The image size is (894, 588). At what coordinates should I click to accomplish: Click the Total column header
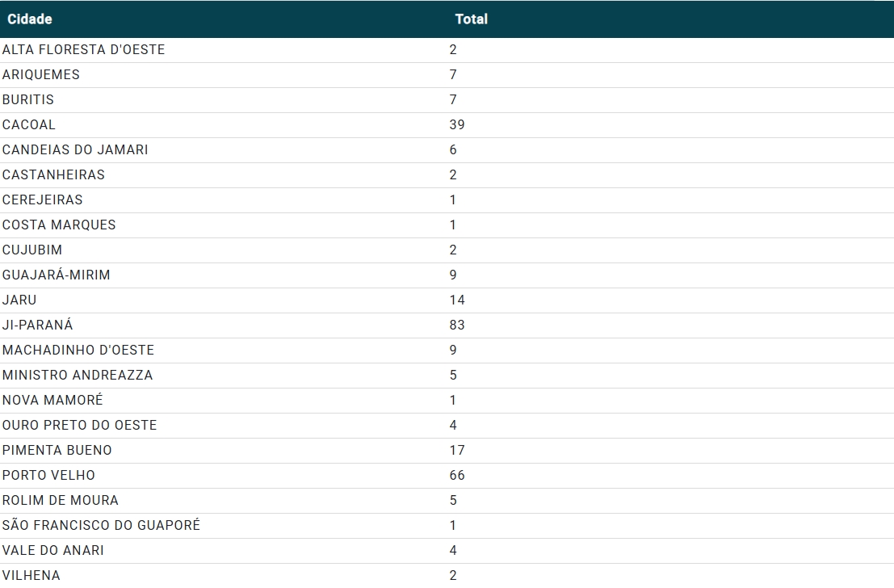coord(471,19)
